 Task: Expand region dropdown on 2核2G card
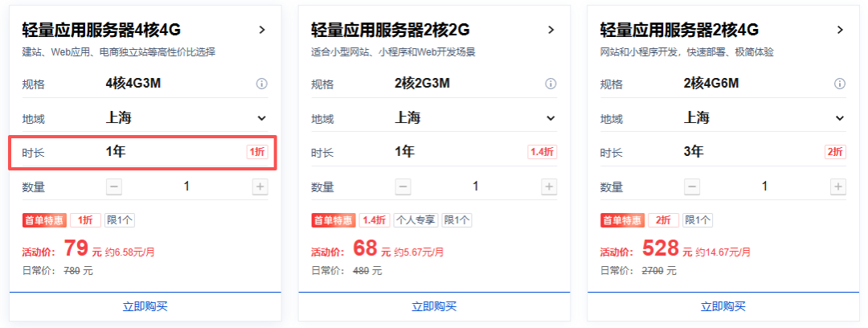tap(551, 118)
